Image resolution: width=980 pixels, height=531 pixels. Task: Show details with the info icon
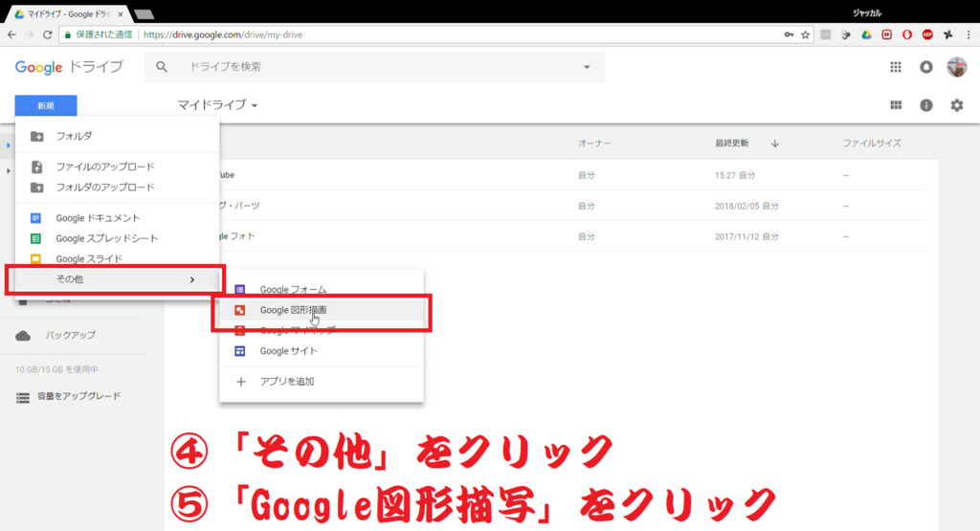click(926, 105)
